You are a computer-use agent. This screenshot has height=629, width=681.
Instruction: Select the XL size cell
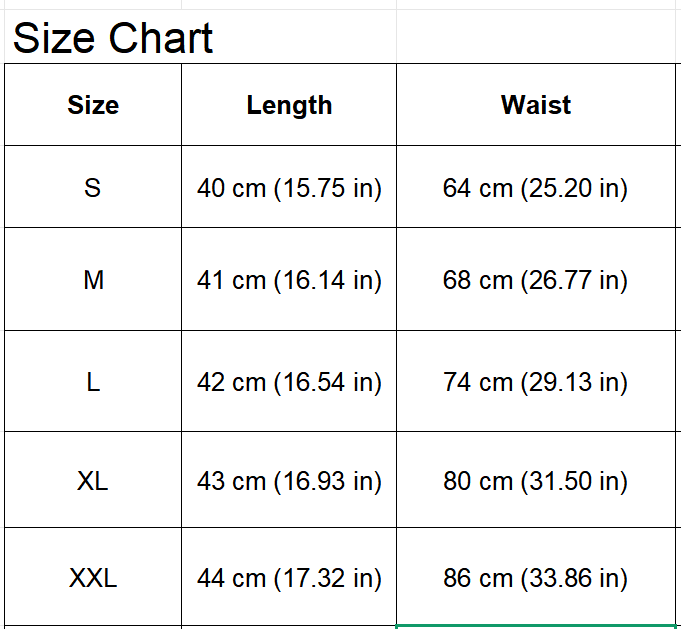coord(93,481)
